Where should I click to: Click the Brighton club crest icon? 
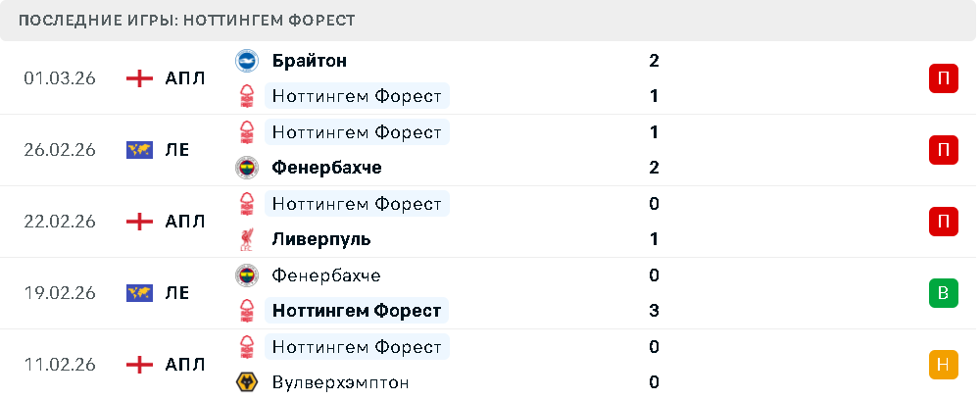pyautogui.click(x=247, y=61)
